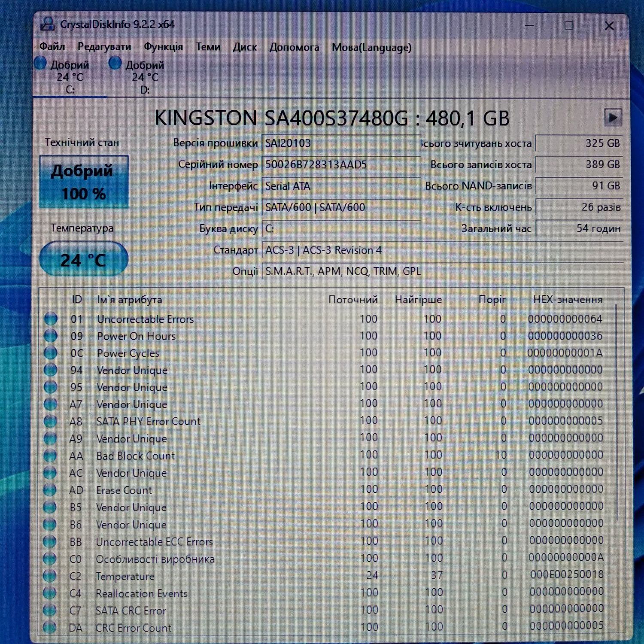Click HEX value 000E00250018
Screen dimensions: 644x644
point(567,574)
